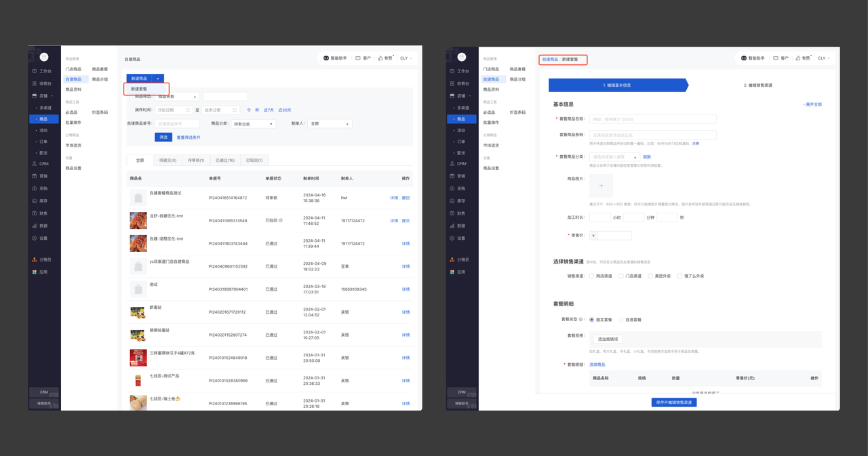Open 工作台 icon in right window sidebar
Image resolution: width=868 pixels, height=456 pixels.
(x=452, y=71)
